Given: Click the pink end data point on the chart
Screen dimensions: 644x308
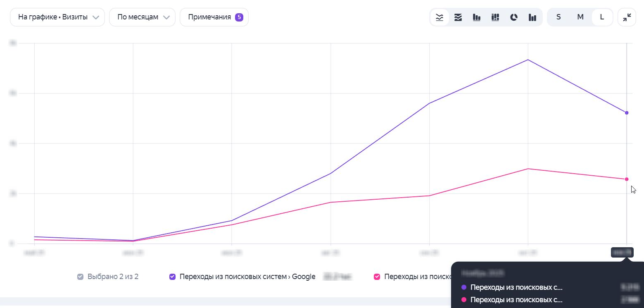Looking at the screenshot, I should coord(627,179).
